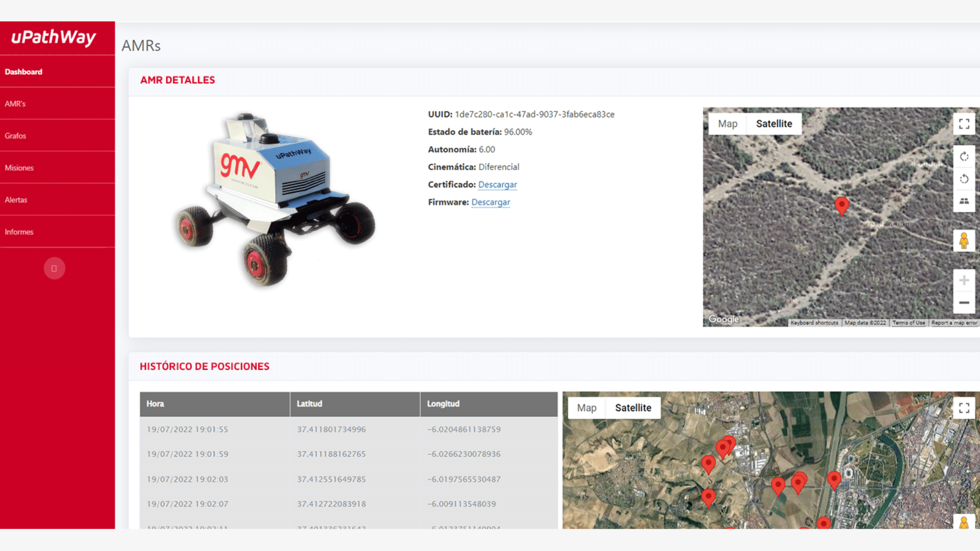This screenshot has height=551, width=980.
Task: Select the red marker on the satellite map
Action: pos(842,207)
